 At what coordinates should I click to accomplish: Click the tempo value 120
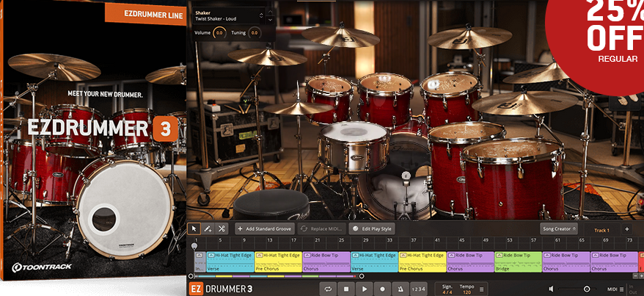click(x=466, y=292)
